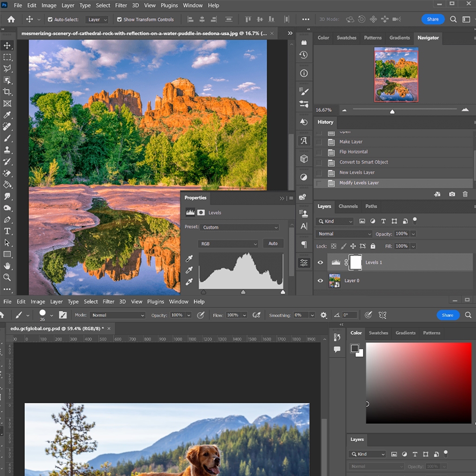Pick the Hand tool
The height and width of the screenshot is (476, 476).
coord(7,266)
